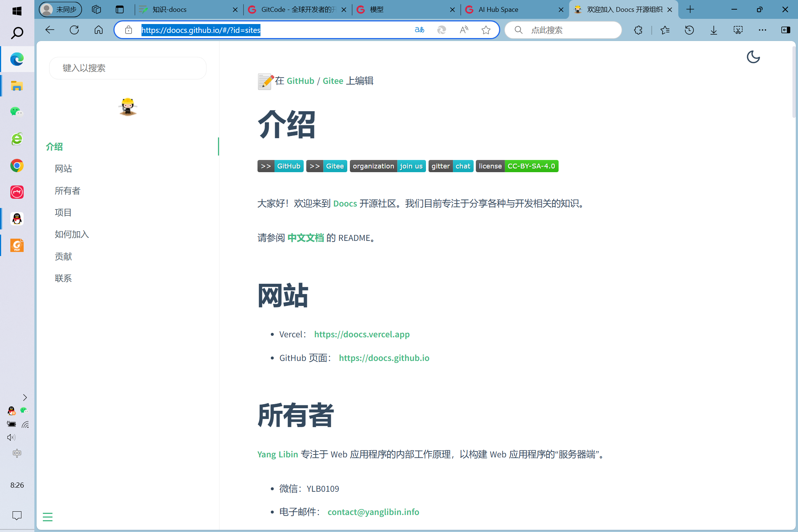Open the browser settings and more menu
The image size is (798, 532).
762,30
